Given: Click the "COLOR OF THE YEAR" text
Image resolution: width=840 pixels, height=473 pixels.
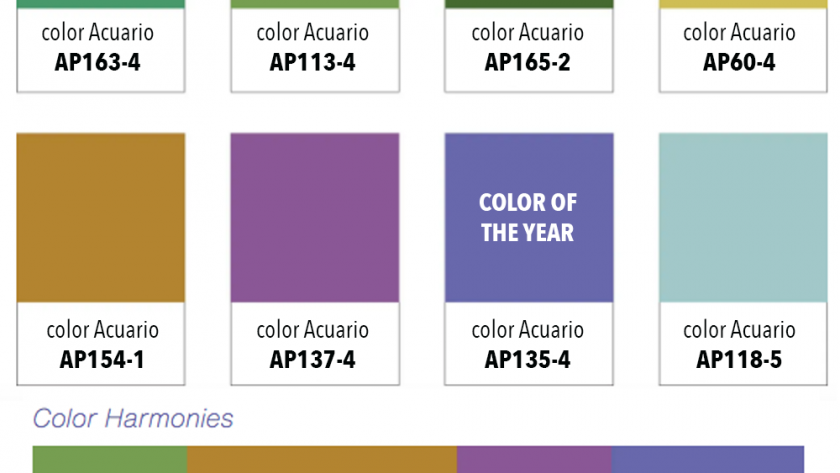Looking at the screenshot, I should pyautogui.click(x=528, y=218).
